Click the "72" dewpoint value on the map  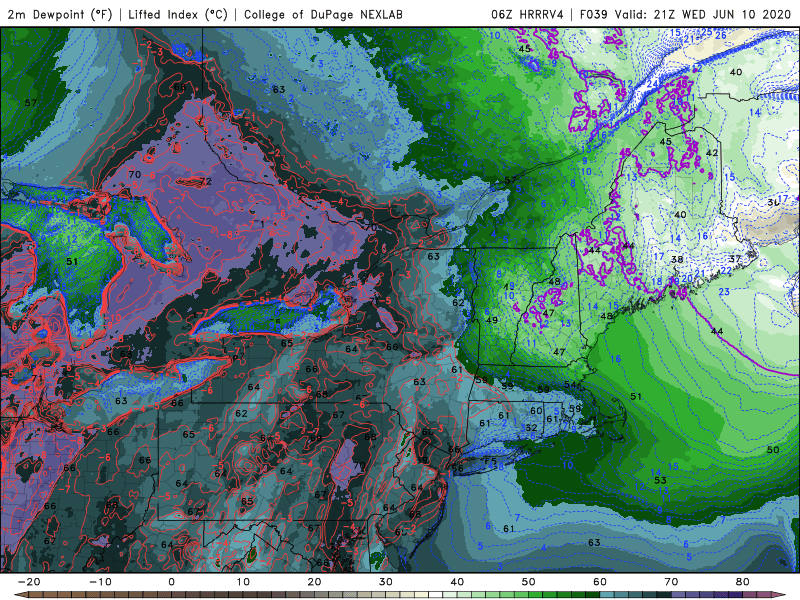[x=206, y=181]
